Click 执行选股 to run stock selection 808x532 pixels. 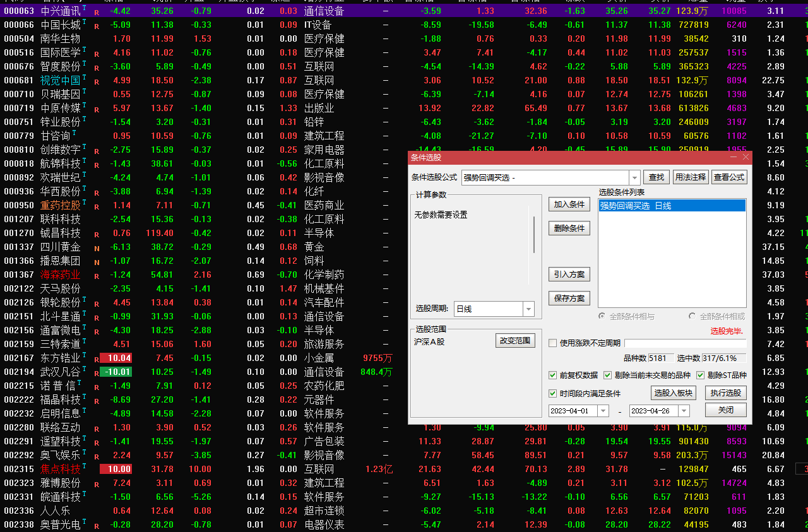click(725, 393)
